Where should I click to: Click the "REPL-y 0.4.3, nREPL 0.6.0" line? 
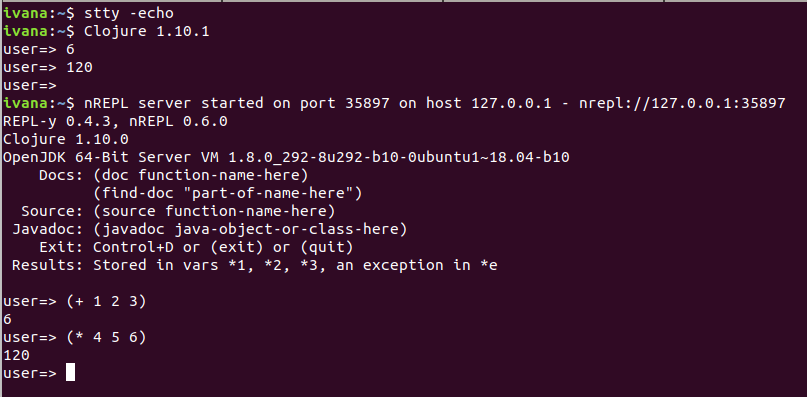[x=115, y=122]
